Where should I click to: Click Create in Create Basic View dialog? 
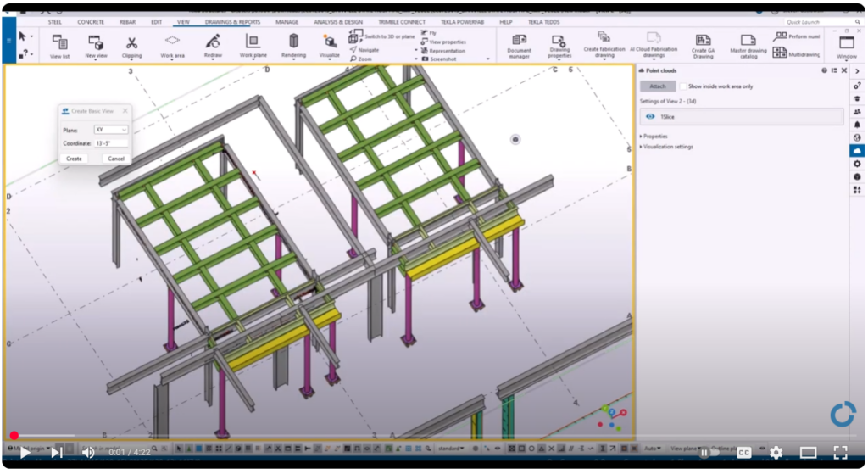click(75, 159)
